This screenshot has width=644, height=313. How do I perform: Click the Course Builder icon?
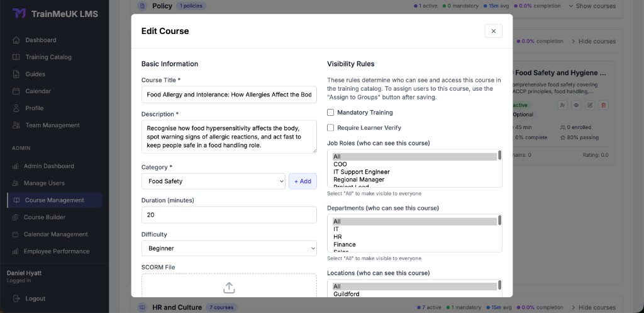pos(16,217)
